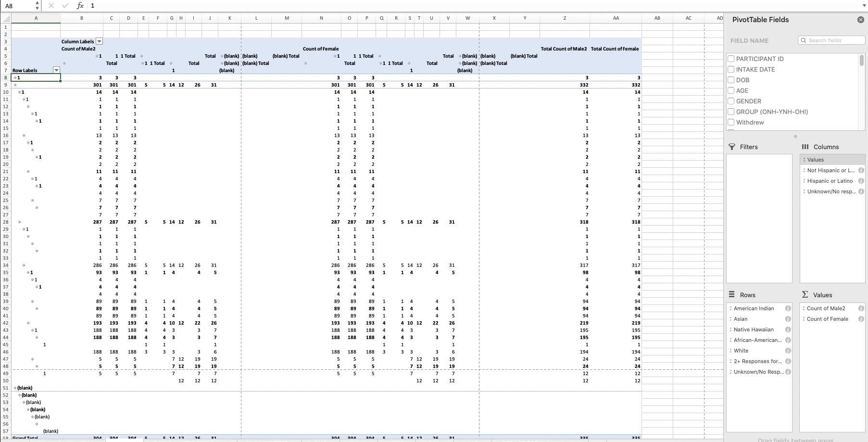Open info for Count of Male2 value
The height and width of the screenshot is (442, 868).
[x=861, y=308]
